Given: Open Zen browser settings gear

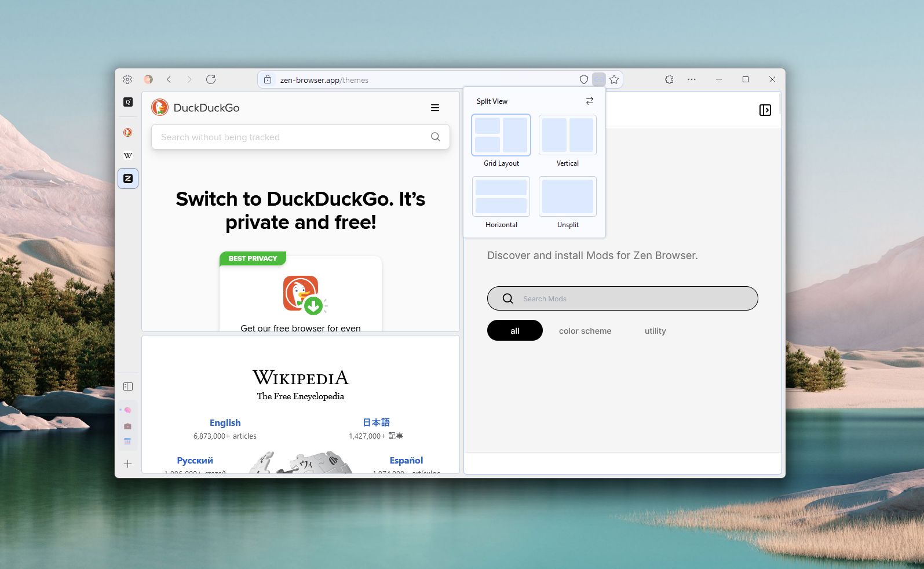Looking at the screenshot, I should (x=127, y=79).
